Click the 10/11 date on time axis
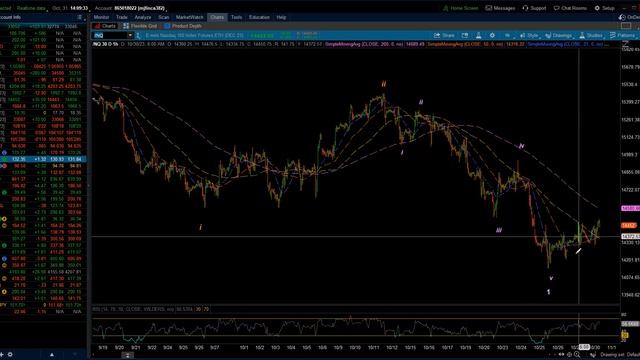Viewport: 640px width, 360px height. (x=373, y=348)
